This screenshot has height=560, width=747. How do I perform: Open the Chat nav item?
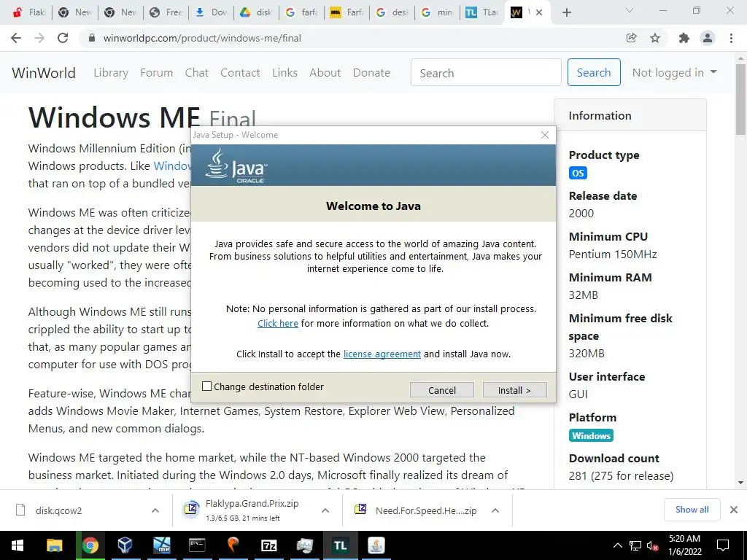tap(197, 73)
